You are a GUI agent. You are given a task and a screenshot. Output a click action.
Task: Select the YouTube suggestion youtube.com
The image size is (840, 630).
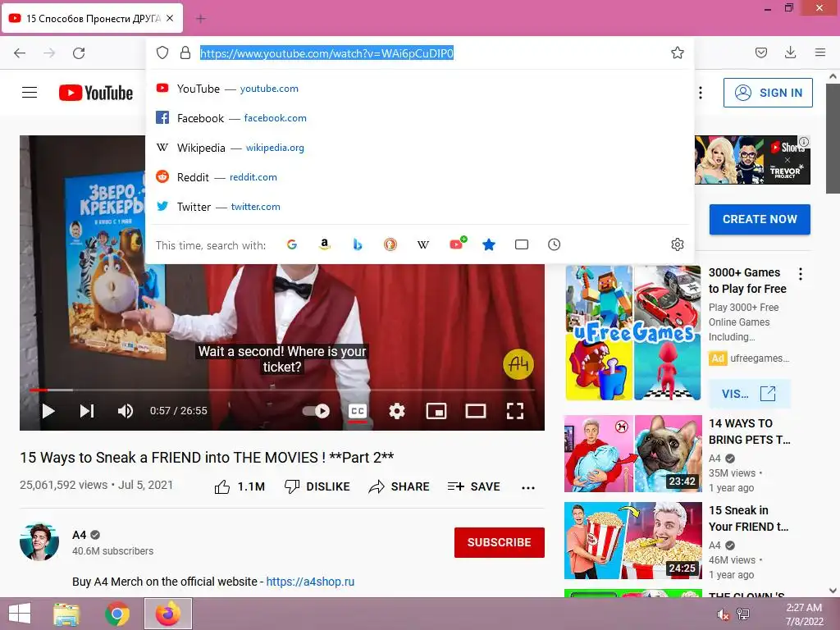tap(419, 89)
